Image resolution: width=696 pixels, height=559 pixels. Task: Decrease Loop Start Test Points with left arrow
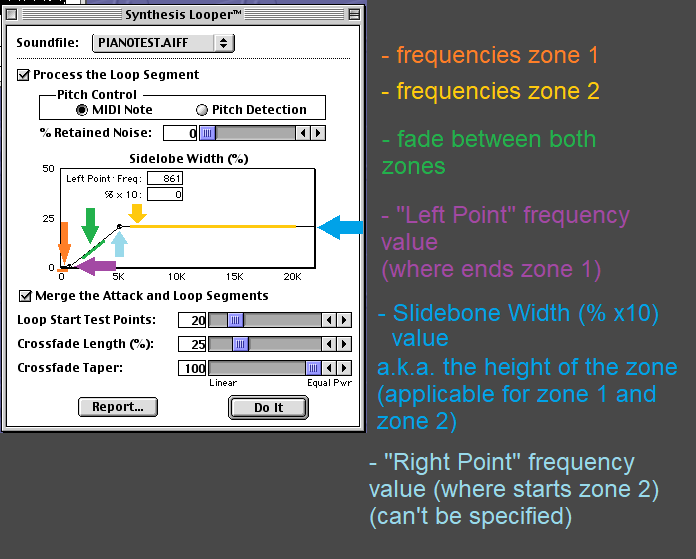point(329,320)
